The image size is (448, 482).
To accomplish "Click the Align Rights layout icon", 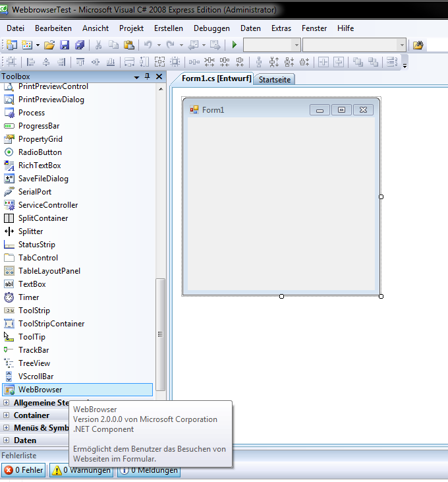I will tap(61, 62).
